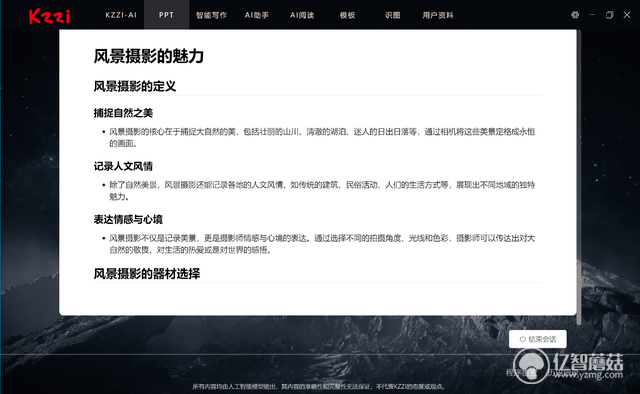640x394 pixels.
Task: Open 用户资料 tab
Action: (438, 15)
